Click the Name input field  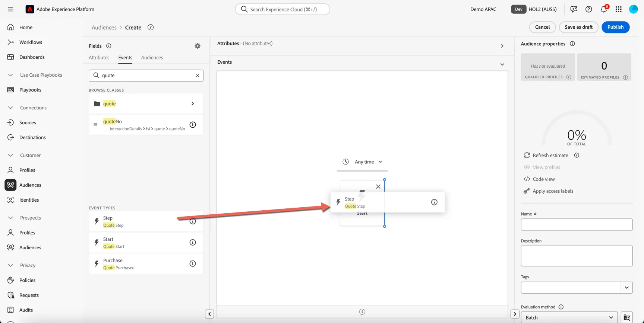[577, 224]
